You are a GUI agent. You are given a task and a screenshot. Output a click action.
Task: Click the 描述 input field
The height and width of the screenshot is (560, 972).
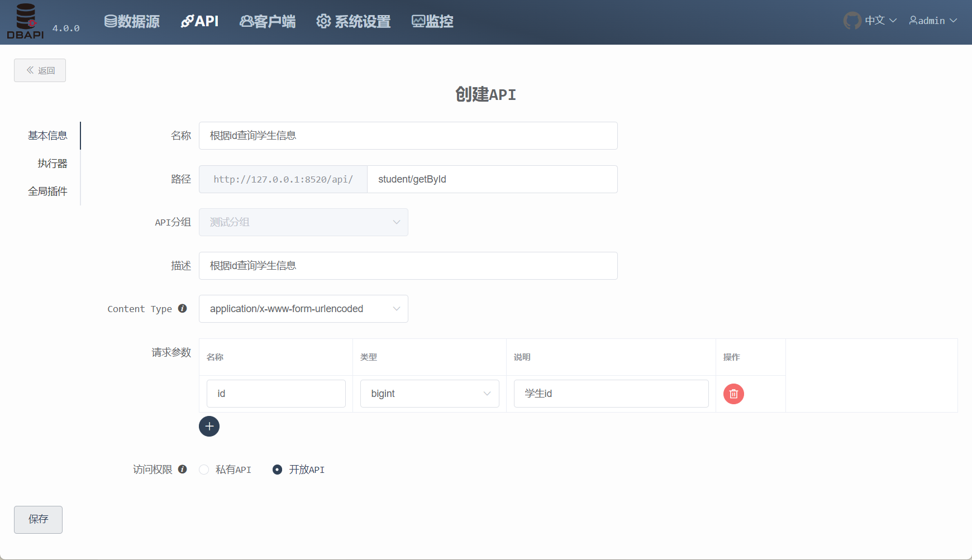[x=408, y=266]
